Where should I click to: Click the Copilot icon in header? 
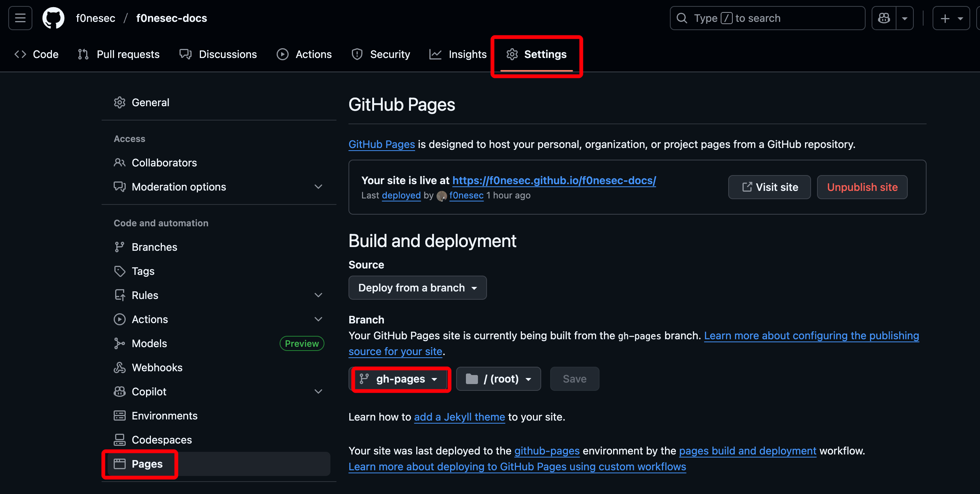pyautogui.click(x=884, y=18)
